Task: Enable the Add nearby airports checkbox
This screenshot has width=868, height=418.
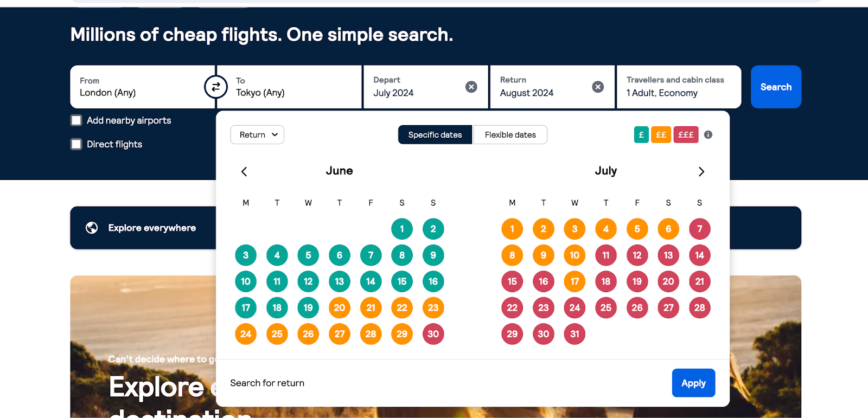Action: tap(76, 120)
